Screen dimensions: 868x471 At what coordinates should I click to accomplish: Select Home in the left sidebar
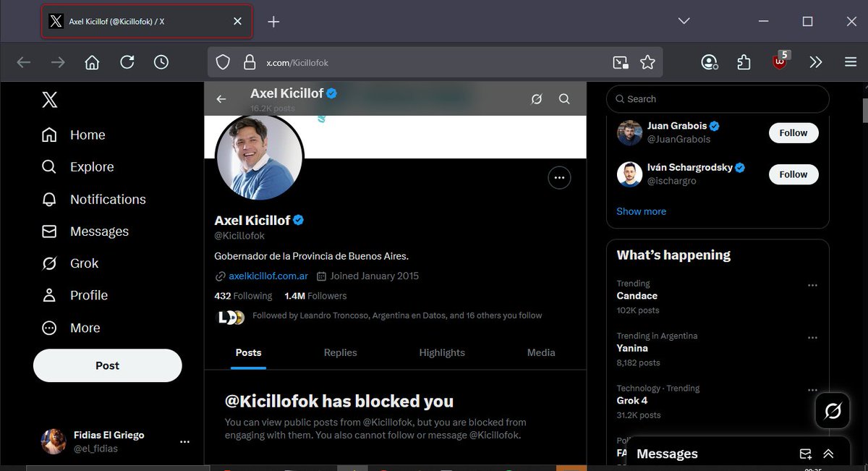coord(87,135)
